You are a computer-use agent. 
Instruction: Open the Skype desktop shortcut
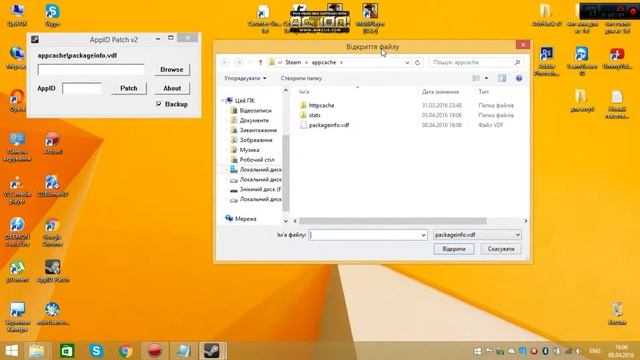click(52, 15)
